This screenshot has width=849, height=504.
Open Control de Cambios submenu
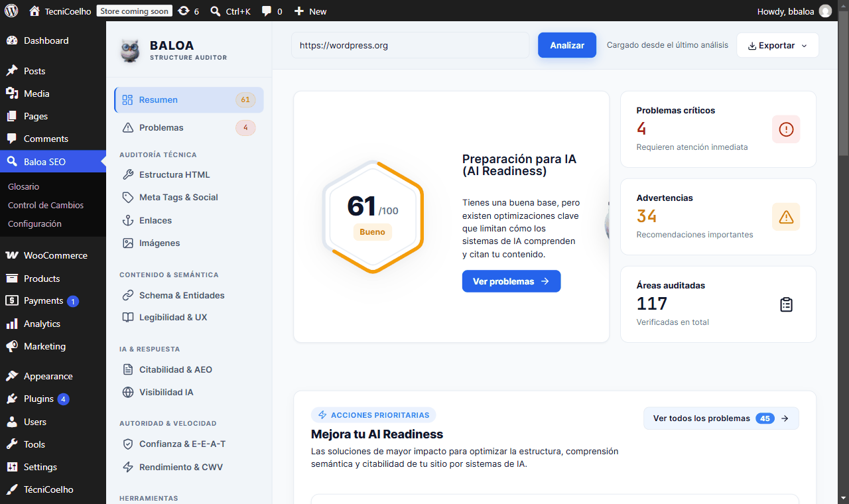click(46, 205)
